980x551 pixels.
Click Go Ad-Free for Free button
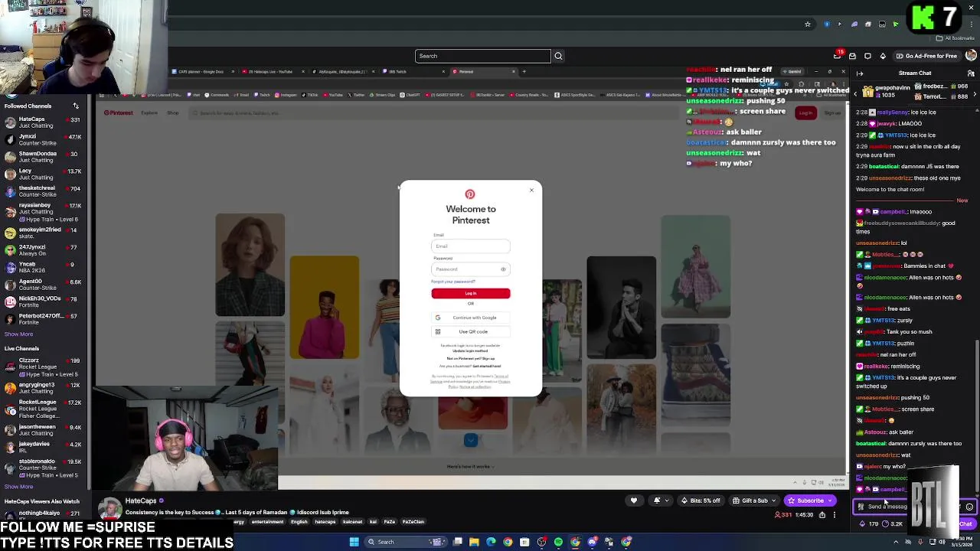[926, 56]
